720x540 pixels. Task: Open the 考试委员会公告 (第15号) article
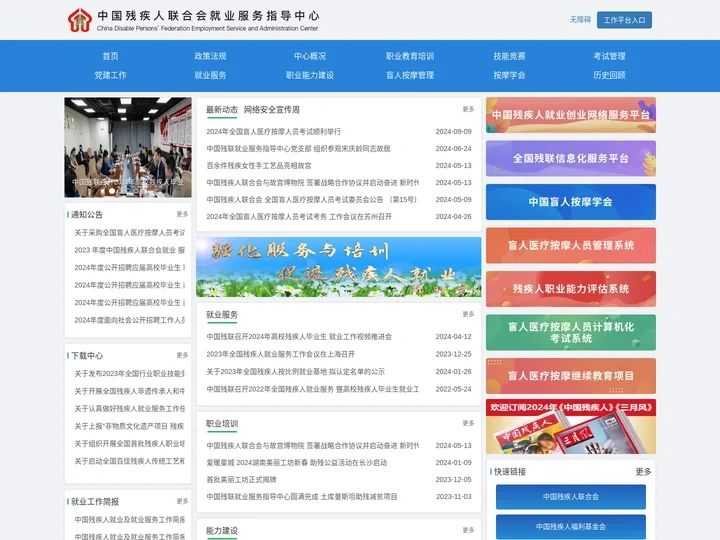tap(311, 200)
